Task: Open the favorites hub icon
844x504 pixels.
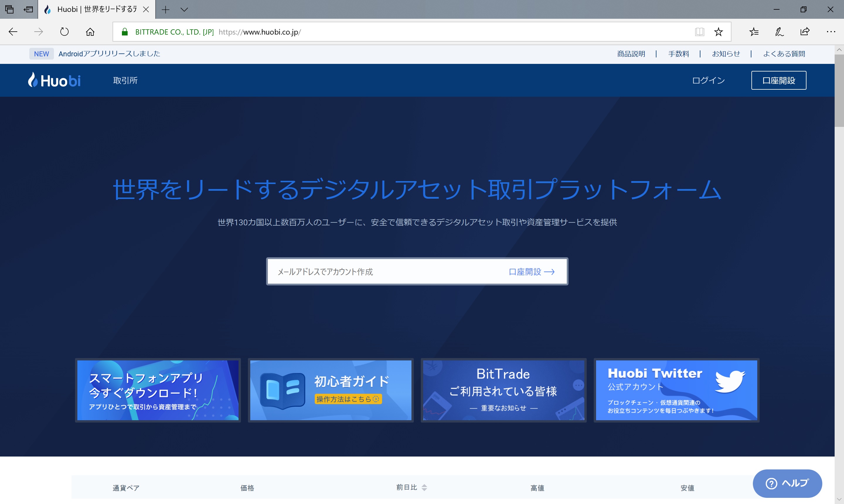Action: (x=754, y=32)
